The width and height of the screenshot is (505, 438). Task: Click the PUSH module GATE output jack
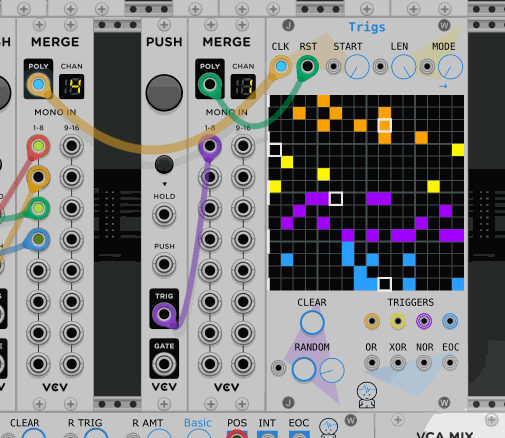coord(164,364)
